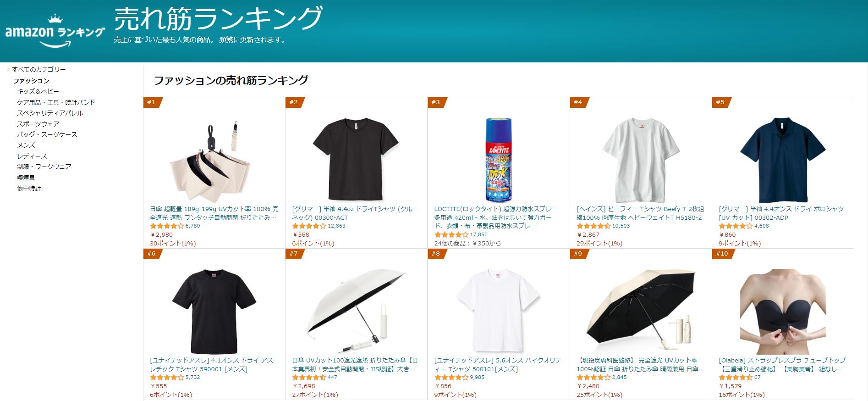This screenshot has height=401, width=868.
Task: Select バッグ・スーツケース category
Action: coord(47,134)
